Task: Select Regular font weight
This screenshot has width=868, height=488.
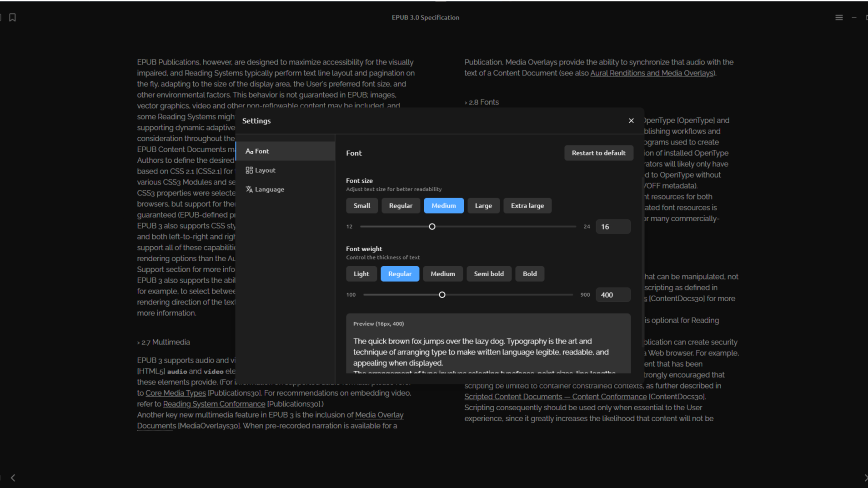Action: (x=400, y=274)
